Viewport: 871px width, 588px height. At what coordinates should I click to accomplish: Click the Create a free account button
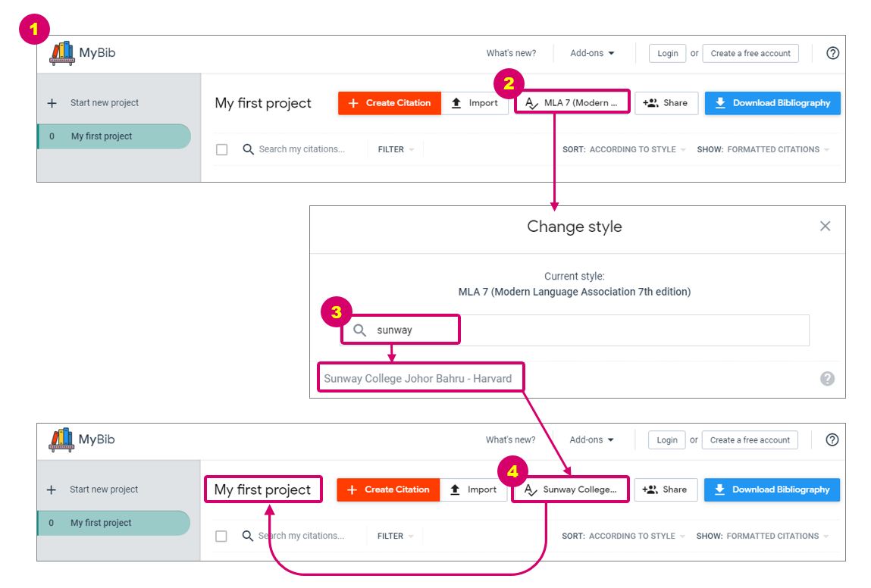[750, 52]
